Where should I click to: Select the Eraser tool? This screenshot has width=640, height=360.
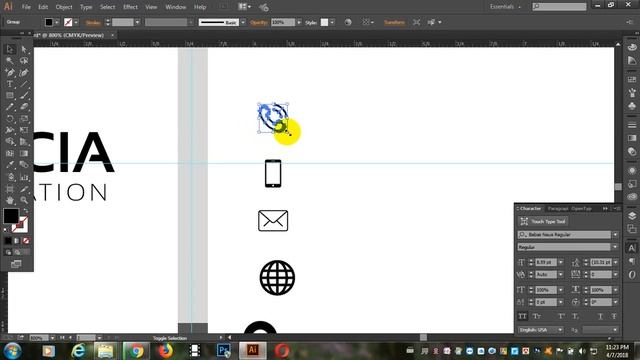tap(24, 107)
